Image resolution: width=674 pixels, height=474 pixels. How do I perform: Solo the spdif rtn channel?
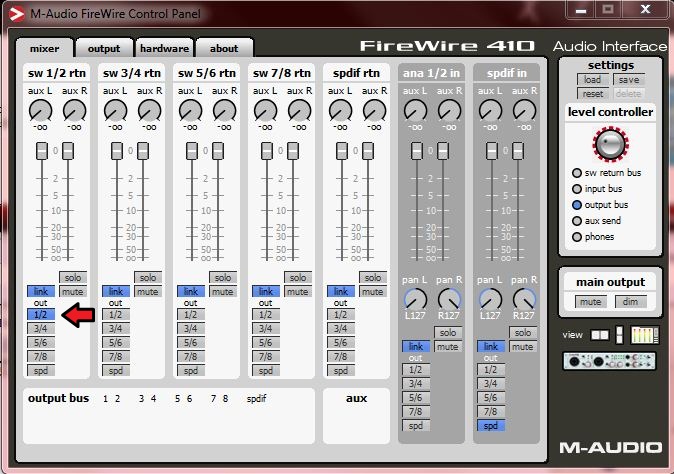click(x=373, y=278)
